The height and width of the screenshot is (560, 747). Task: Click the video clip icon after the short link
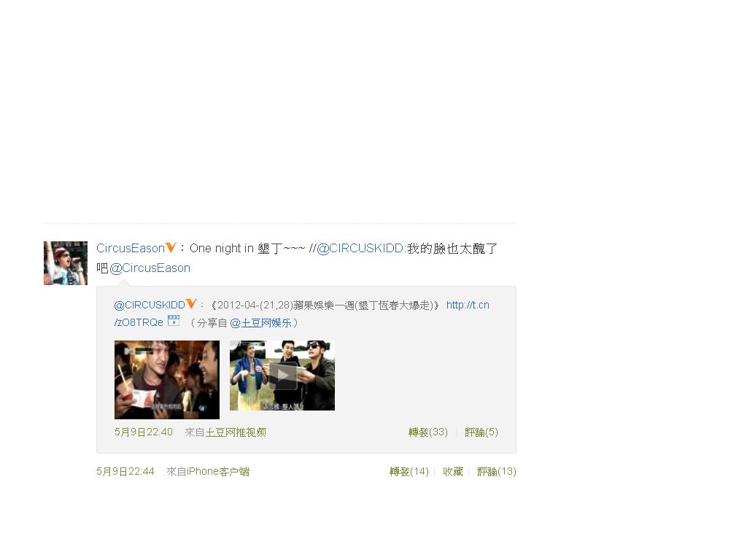[174, 321]
